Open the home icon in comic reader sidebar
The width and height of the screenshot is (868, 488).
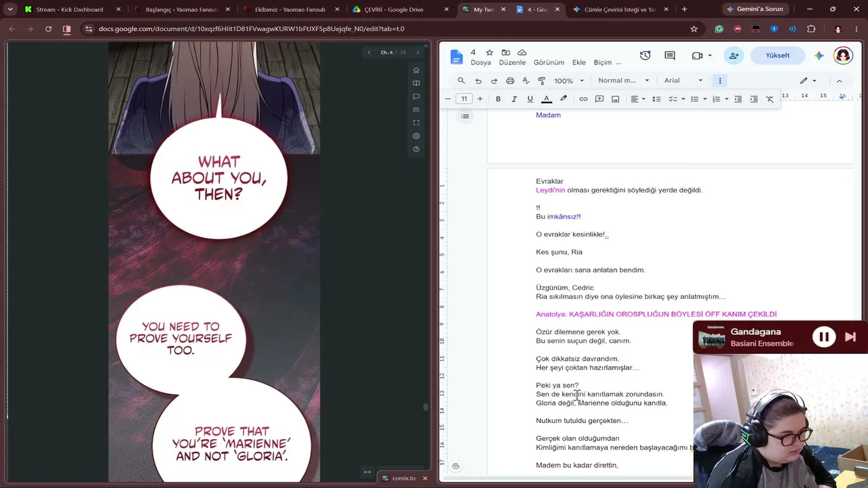(416, 70)
